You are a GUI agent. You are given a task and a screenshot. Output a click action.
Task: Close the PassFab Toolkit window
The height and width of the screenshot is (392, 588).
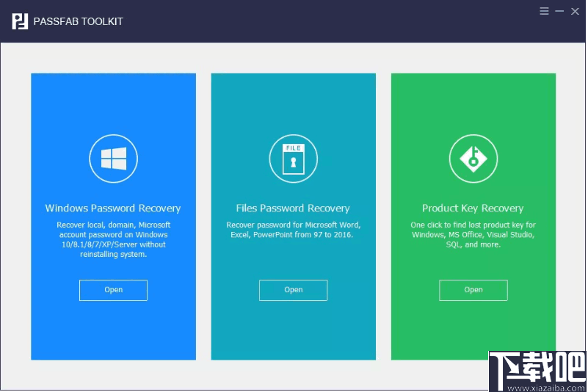pyautogui.click(x=575, y=11)
